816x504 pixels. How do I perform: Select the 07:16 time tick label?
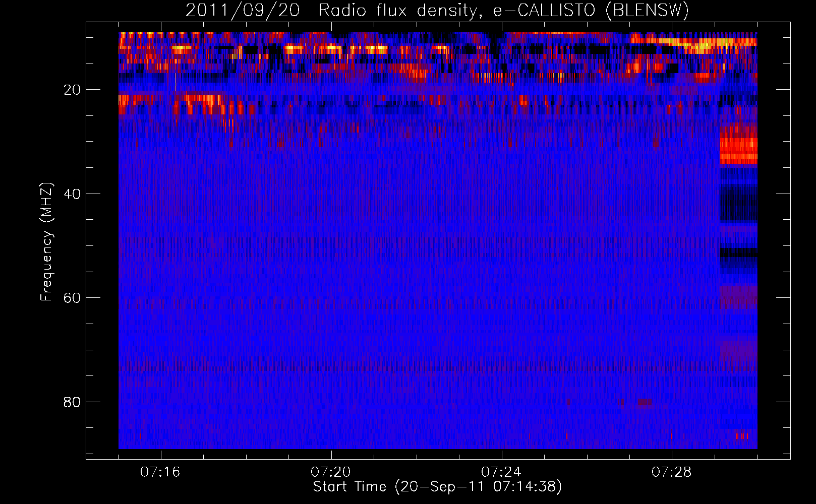160,472
